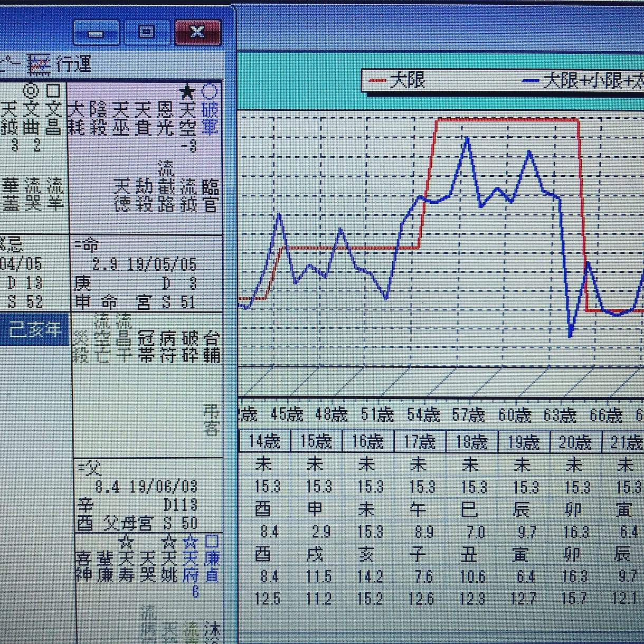
Task: Click the red 大限 legend line
Action: point(377,81)
